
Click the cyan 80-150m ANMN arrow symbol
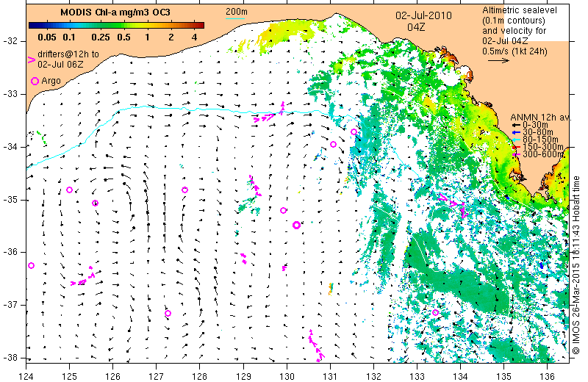(517, 140)
